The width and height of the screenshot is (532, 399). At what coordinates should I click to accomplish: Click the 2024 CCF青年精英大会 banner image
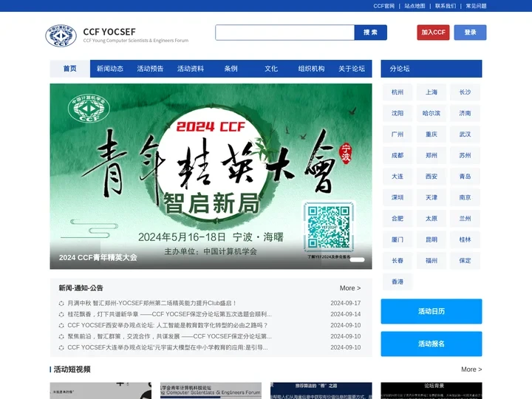pos(211,177)
